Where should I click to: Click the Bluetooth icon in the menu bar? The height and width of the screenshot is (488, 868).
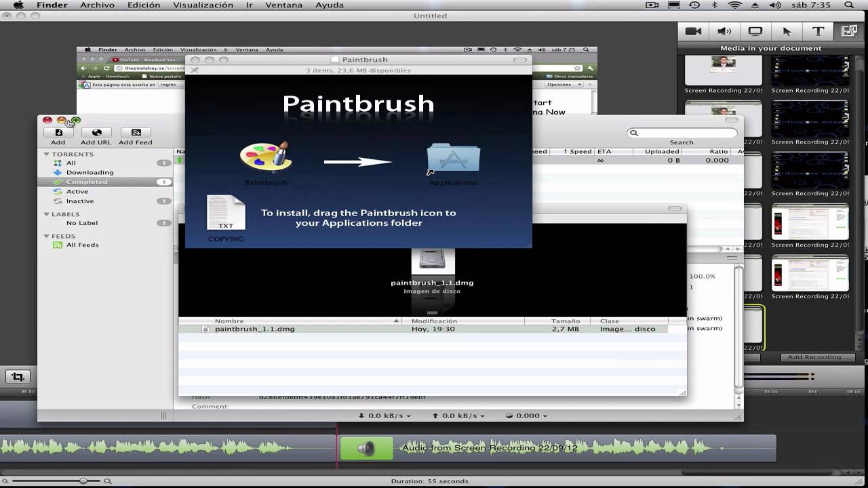tap(715, 5)
